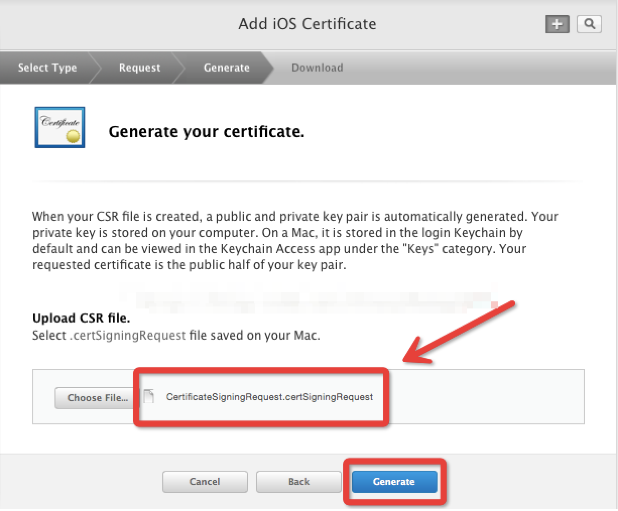Select the Download step
The width and height of the screenshot is (618, 511).
tap(317, 68)
